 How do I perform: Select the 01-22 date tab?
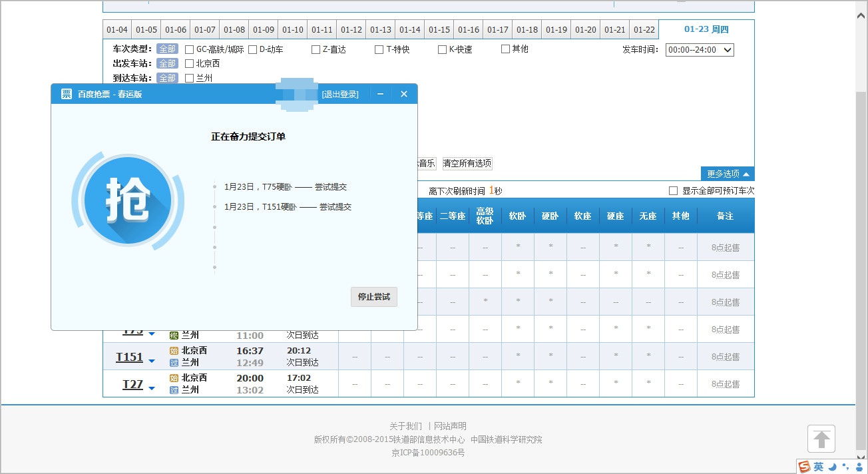(x=644, y=30)
